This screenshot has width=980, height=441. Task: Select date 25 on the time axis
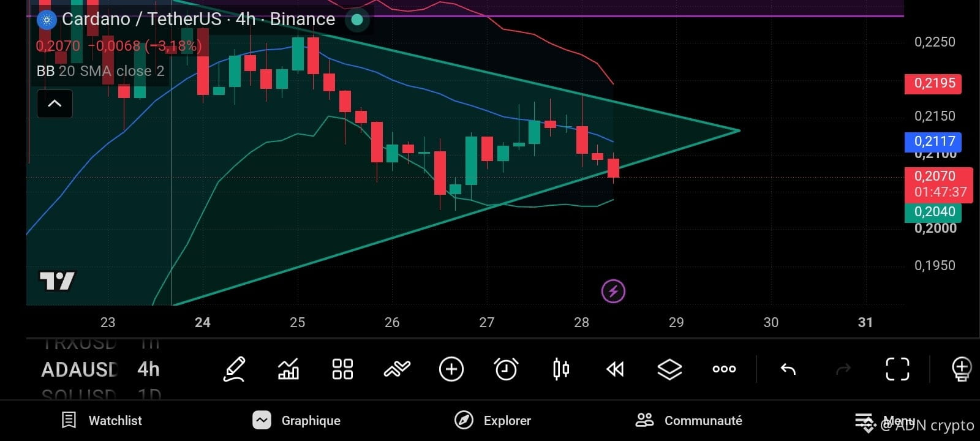[297, 322]
